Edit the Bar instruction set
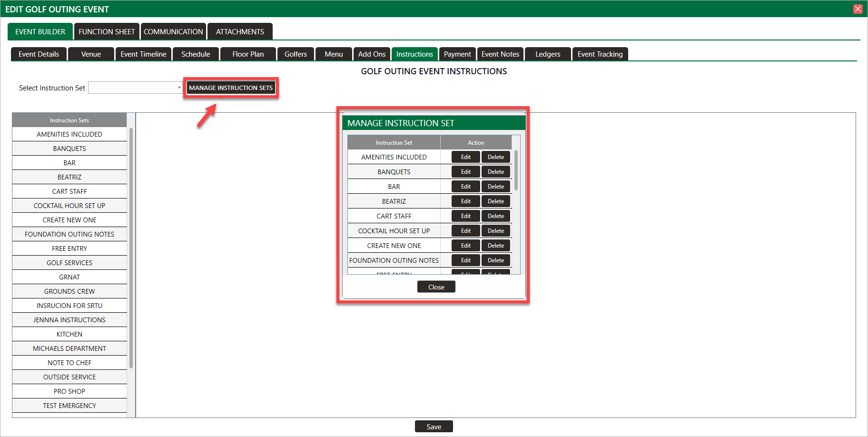Screen dimensions: 868x437 [465, 187]
